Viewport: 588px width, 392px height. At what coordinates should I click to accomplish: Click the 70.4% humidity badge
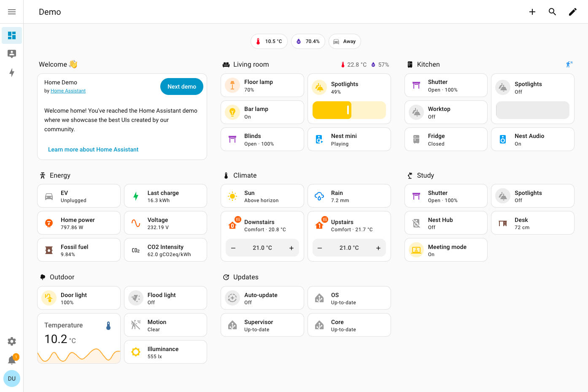point(308,41)
